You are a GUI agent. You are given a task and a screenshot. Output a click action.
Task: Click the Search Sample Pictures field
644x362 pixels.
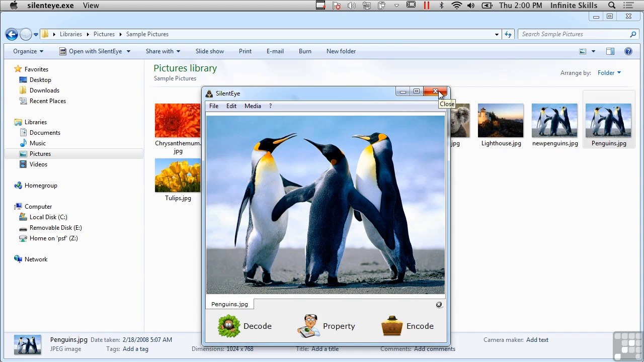coord(574,34)
